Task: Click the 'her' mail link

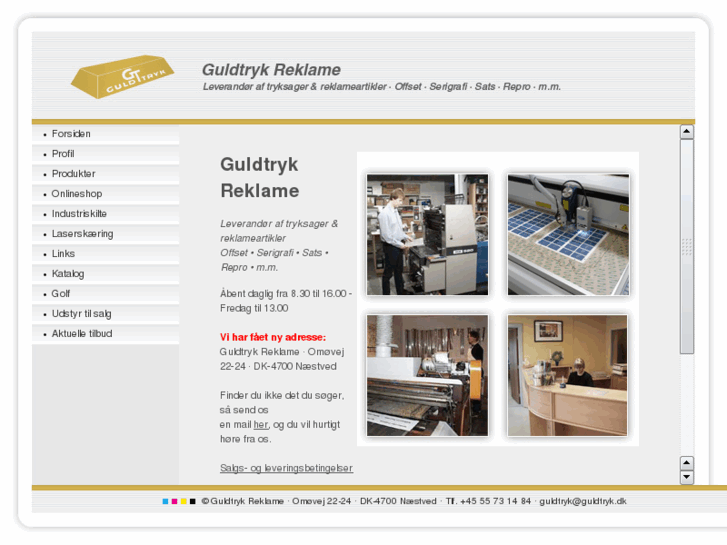Action: (261, 424)
